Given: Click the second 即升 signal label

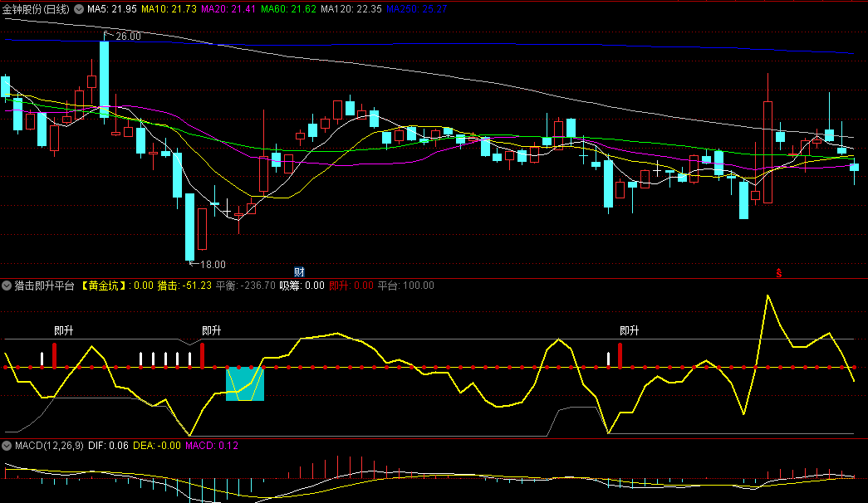Looking at the screenshot, I should coord(212,330).
